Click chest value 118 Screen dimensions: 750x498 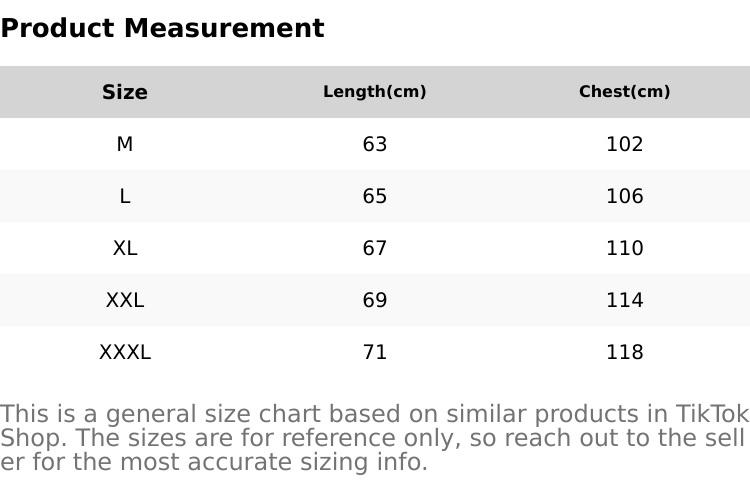(624, 353)
